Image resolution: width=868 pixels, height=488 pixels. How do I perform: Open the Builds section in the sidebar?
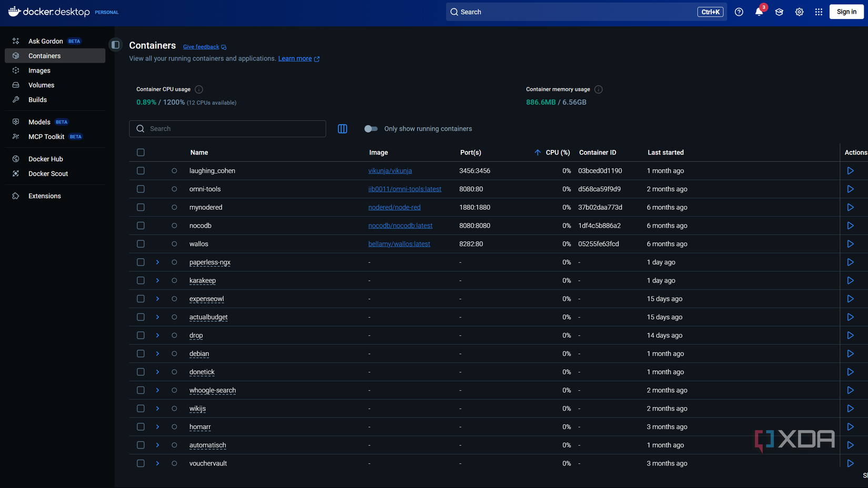[x=37, y=99]
